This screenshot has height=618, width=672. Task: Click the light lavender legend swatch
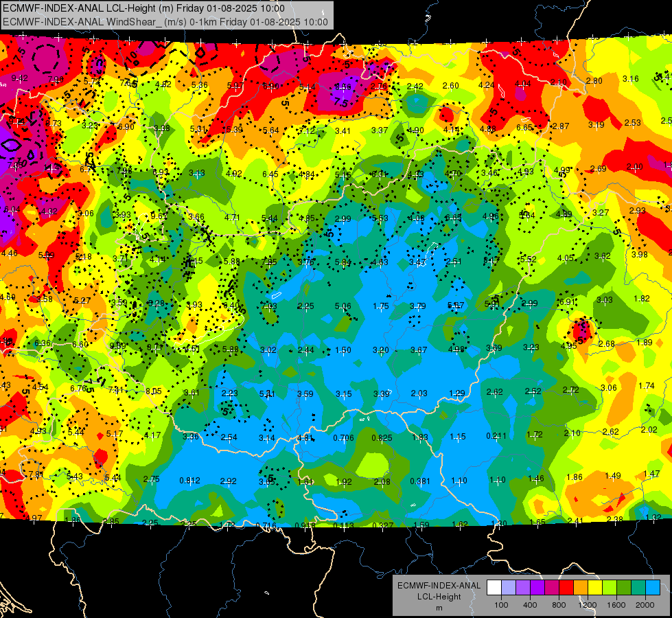509,588
